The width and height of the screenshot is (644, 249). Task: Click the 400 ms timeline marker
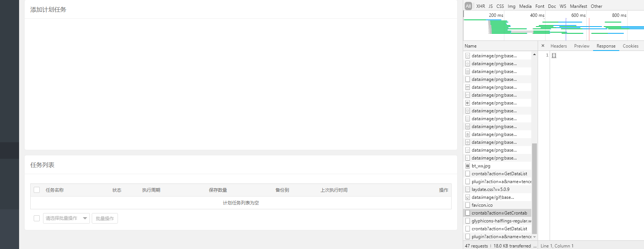click(x=537, y=15)
